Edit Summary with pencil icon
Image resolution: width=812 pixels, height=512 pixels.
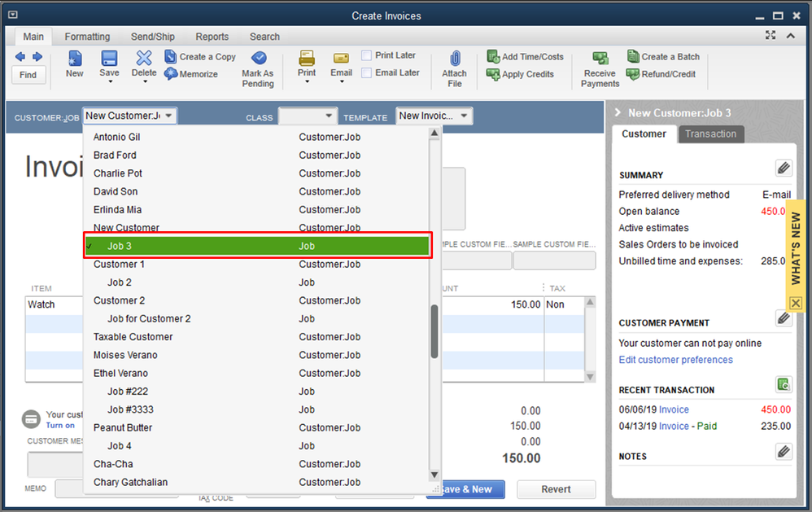pyautogui.click(x=784, y=168)
